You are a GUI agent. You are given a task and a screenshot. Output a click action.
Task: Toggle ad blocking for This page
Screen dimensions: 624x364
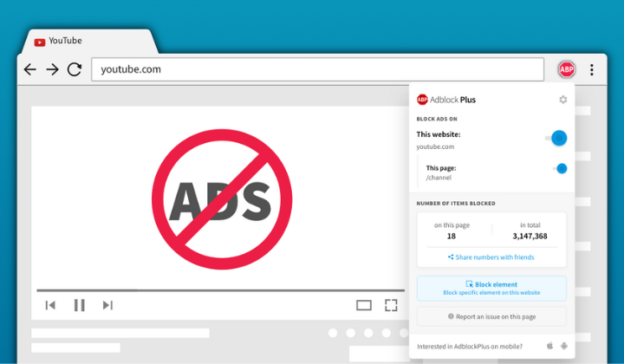(560, 169)
